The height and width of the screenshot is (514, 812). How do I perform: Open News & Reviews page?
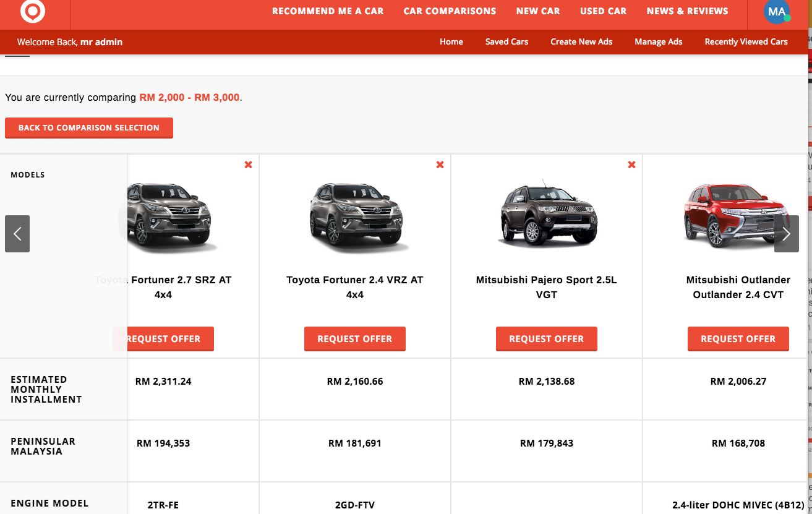tap(687, 11)
